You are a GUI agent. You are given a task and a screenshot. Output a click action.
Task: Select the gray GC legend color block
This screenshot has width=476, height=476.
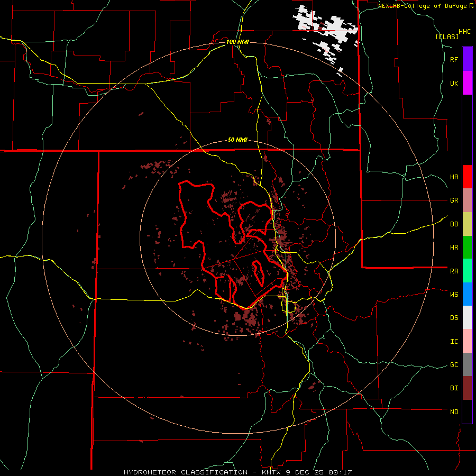click(x=467, y=364)
